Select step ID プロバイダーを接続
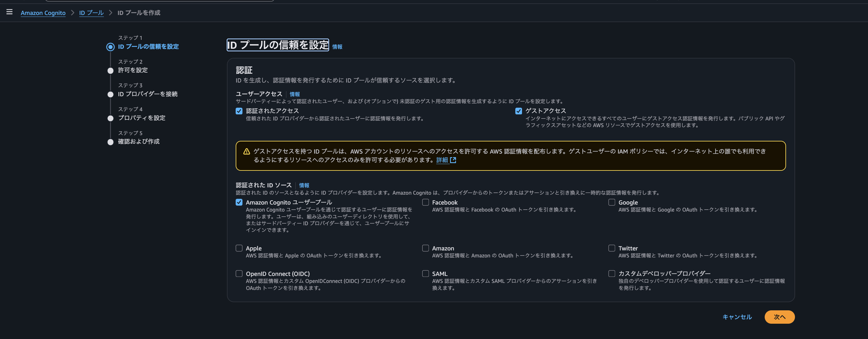The image size is (868, 339). (148, 94)
